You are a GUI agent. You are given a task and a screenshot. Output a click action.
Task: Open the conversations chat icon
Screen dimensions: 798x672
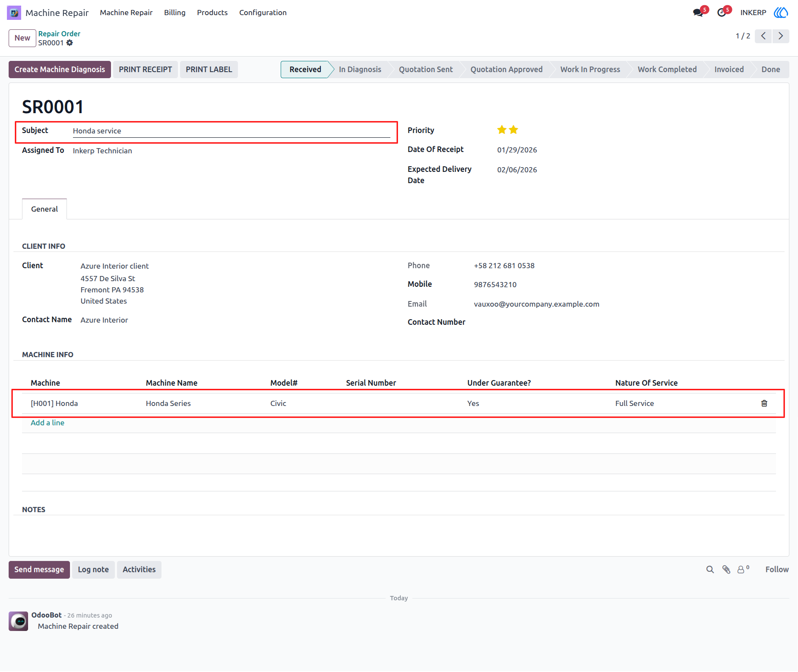point(698,13)
